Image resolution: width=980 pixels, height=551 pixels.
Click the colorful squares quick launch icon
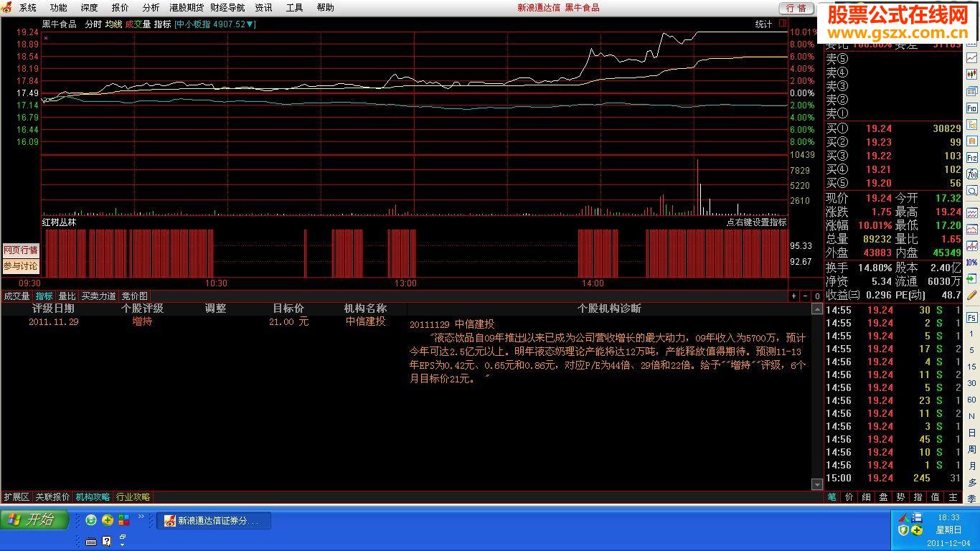[124, 520]
